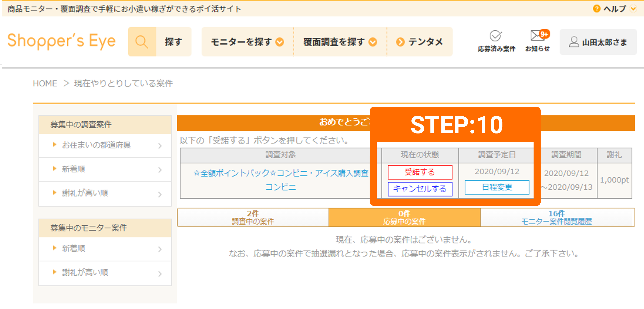The image size is (644, 309).
Task: Switch to the 2件 調査中の案件 tab
Action: 253,217
